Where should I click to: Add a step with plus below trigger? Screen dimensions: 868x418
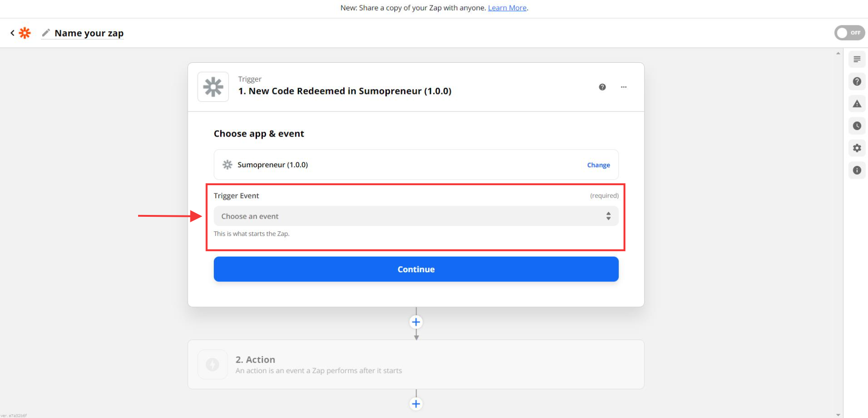tap(416, 322)
